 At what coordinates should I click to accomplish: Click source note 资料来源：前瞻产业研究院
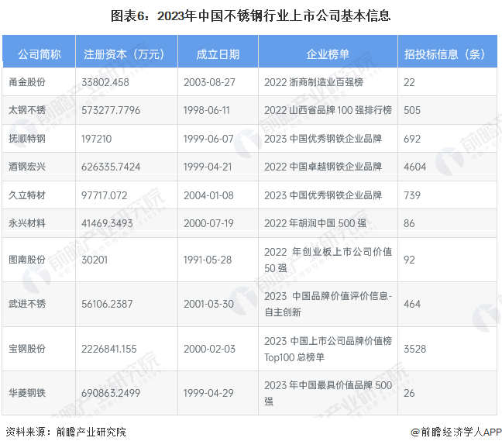[x=66, y=432]
